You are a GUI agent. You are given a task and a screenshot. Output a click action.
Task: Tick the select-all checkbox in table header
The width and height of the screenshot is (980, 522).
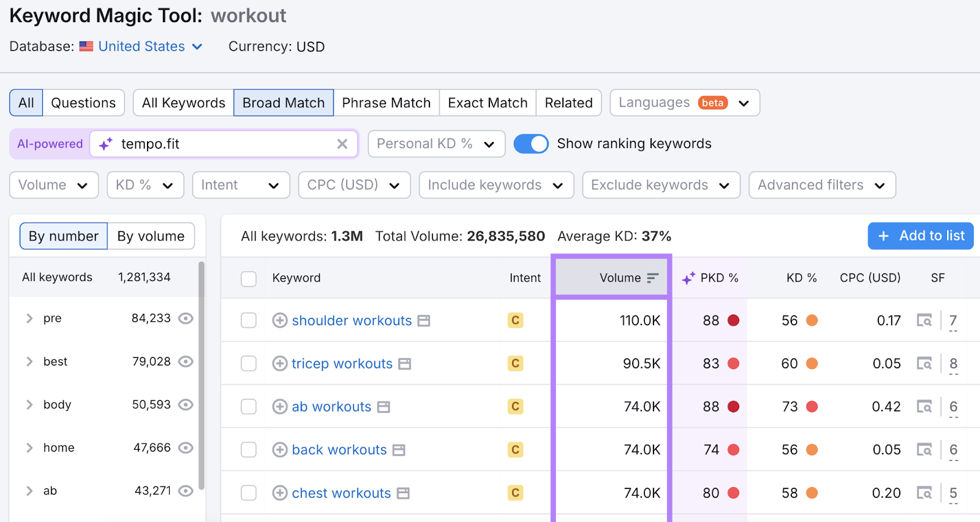click(x=249, y=278)
